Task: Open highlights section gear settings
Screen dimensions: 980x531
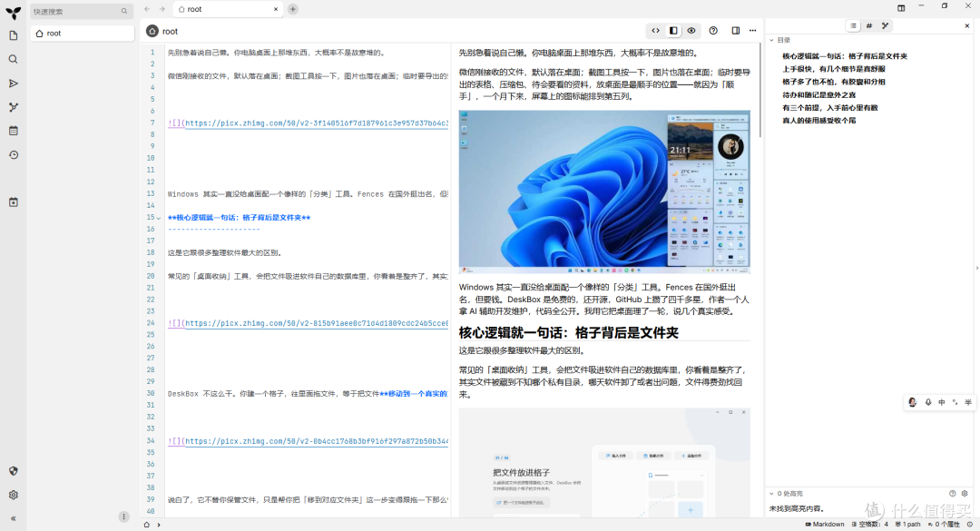Action: [965, 494]
